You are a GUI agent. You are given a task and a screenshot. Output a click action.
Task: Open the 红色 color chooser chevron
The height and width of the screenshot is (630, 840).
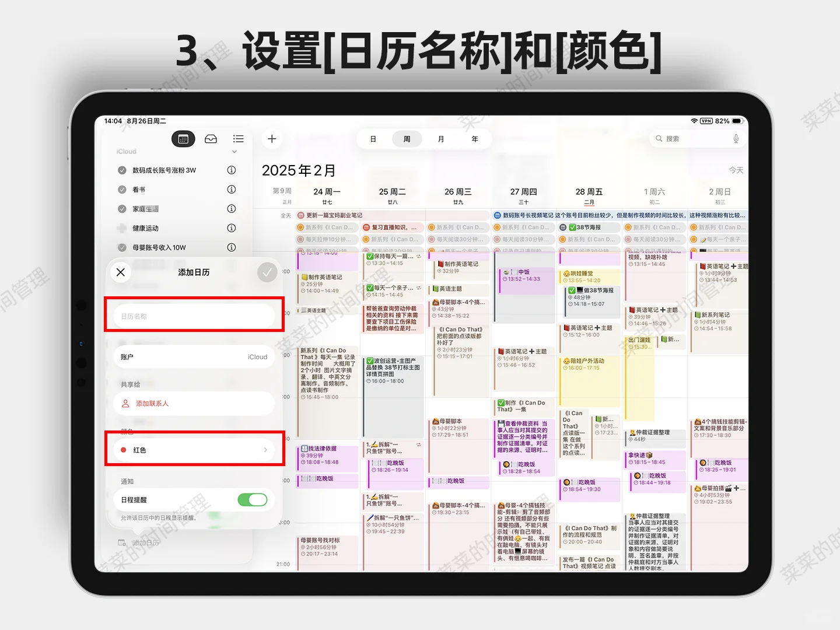coord(265,450)
